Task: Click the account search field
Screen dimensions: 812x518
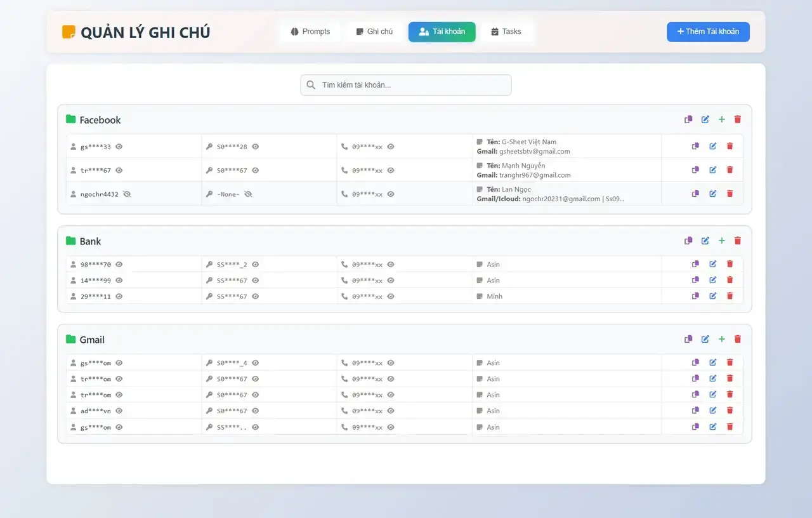Action: coord(405,84)
